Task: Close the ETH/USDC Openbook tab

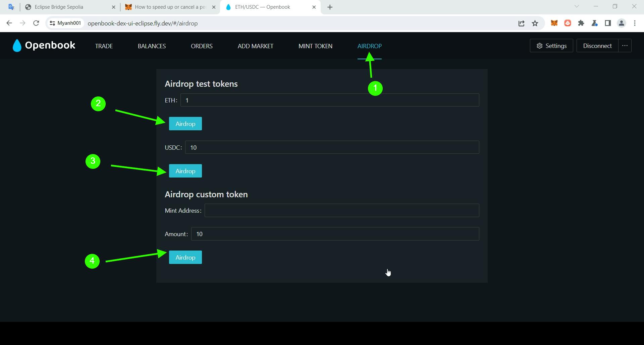Action: [314, 7]
